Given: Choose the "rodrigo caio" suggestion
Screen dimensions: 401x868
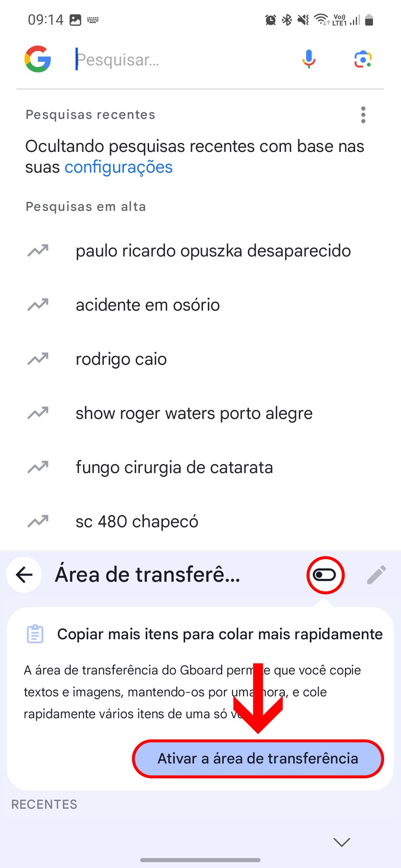Looking at the screenshot, I should pos(121,359).
